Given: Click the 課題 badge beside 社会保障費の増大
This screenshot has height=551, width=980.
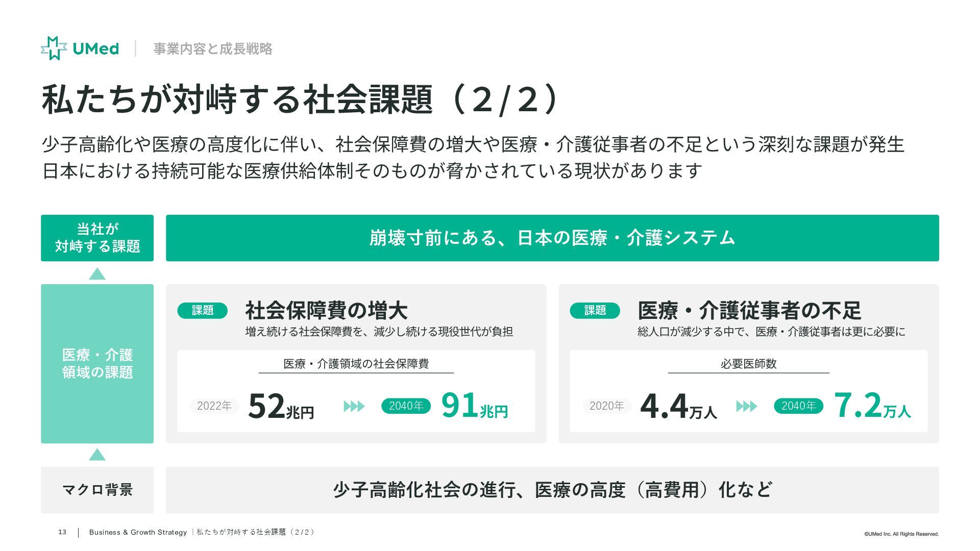Looking at the screenshot, I should (x=202, y=310).
